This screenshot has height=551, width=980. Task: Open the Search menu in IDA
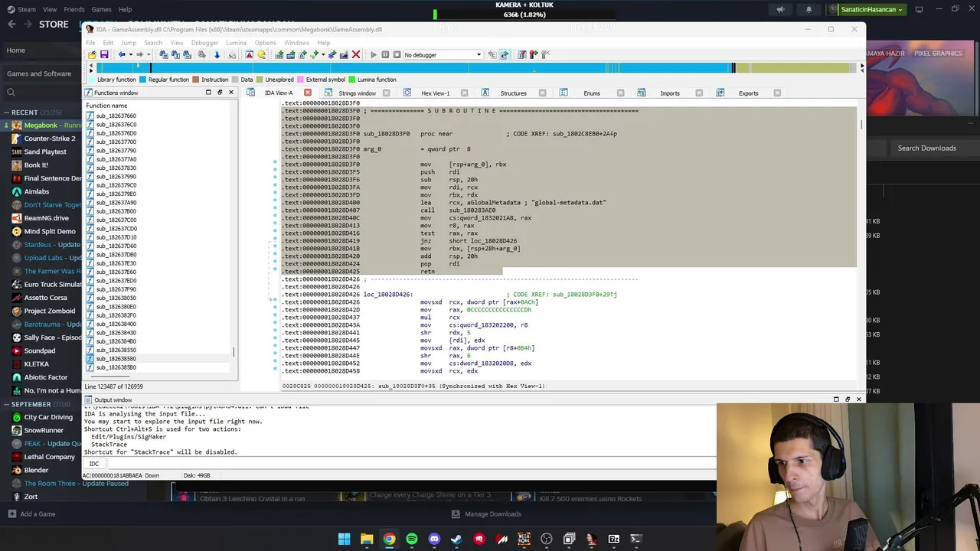[152, 43]
